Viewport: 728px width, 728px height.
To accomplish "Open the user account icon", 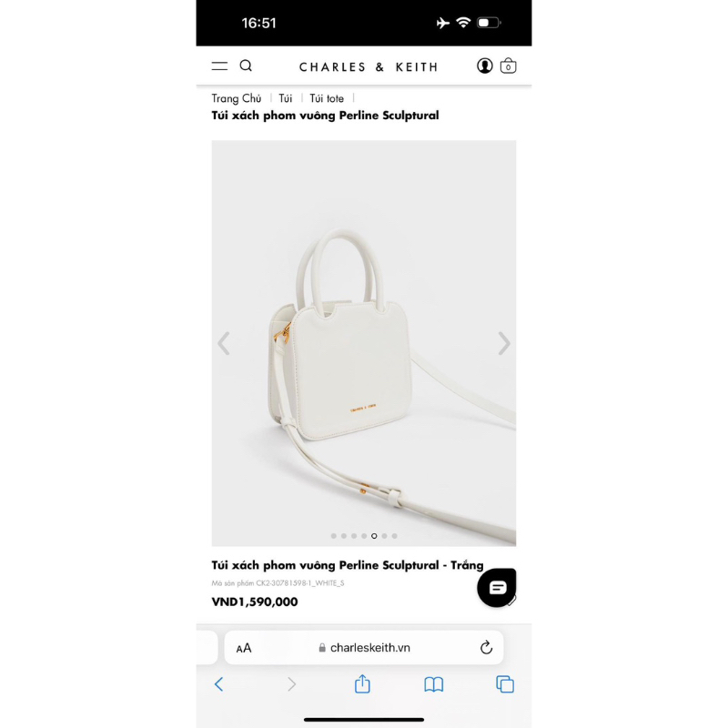I will pyautogui.click(x=485, y=66).
